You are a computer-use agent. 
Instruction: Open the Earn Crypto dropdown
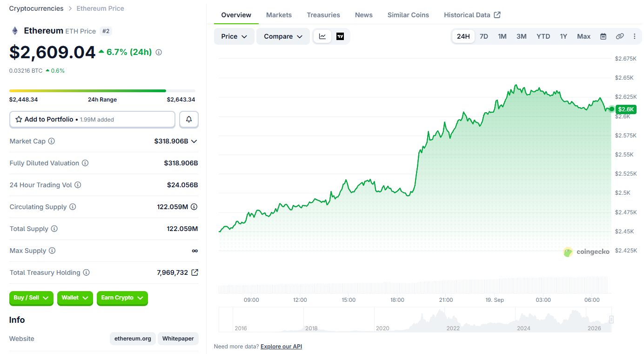point(122,298)
